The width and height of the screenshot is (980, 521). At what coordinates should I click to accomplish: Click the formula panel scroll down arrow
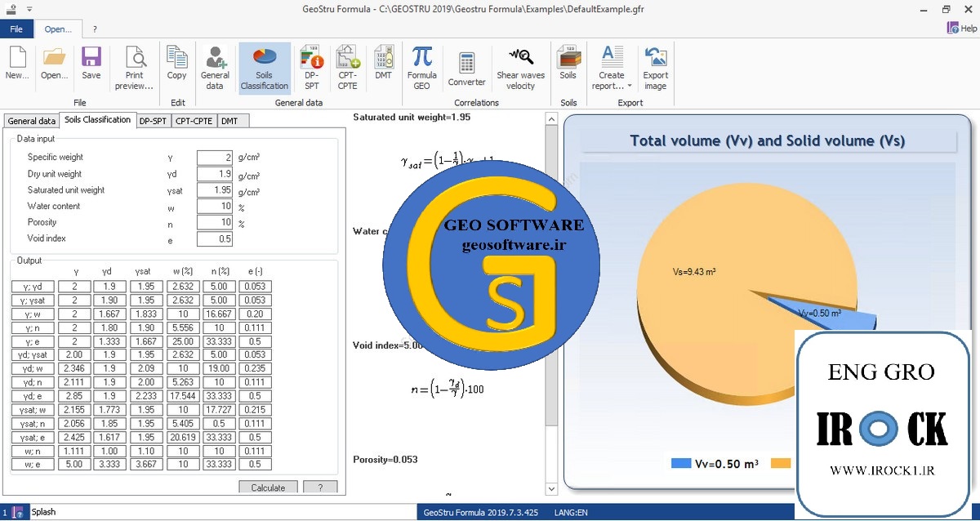[551, 488]
